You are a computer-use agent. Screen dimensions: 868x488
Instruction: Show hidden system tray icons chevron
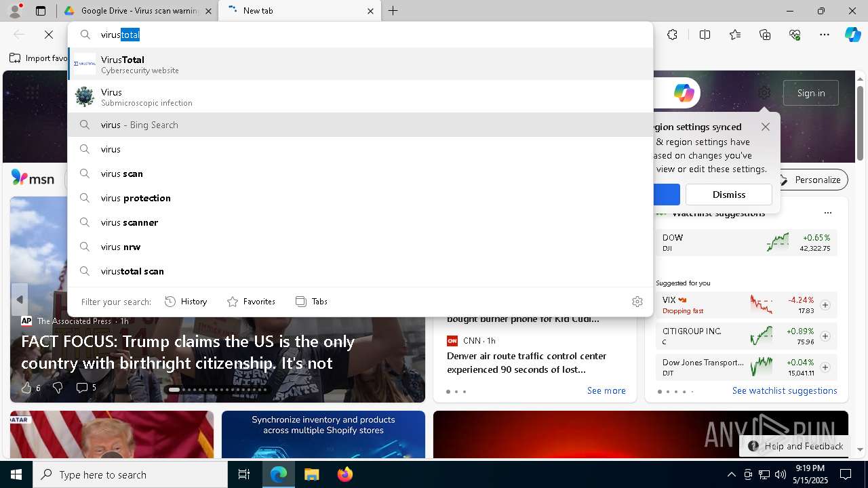click(731, 474)
